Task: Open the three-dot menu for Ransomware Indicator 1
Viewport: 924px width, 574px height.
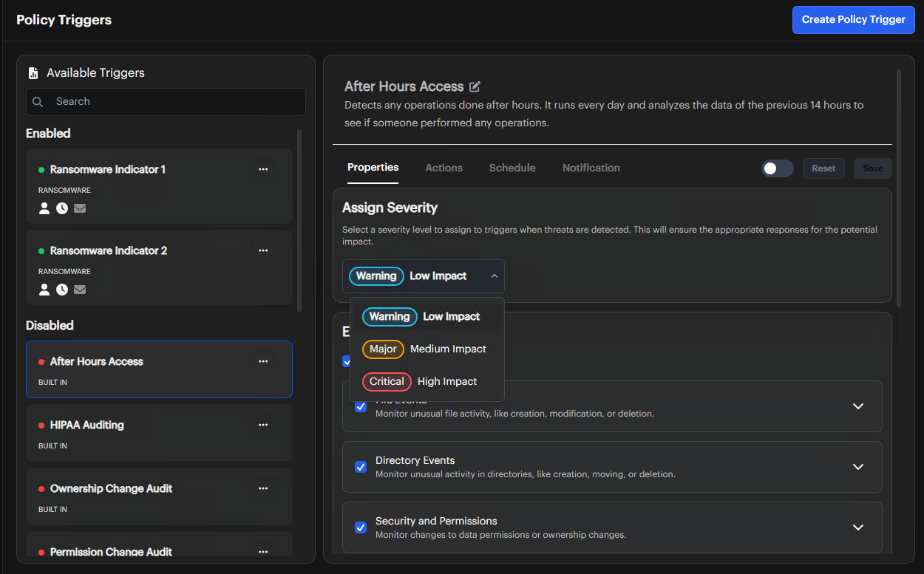Action: point(263,169)
